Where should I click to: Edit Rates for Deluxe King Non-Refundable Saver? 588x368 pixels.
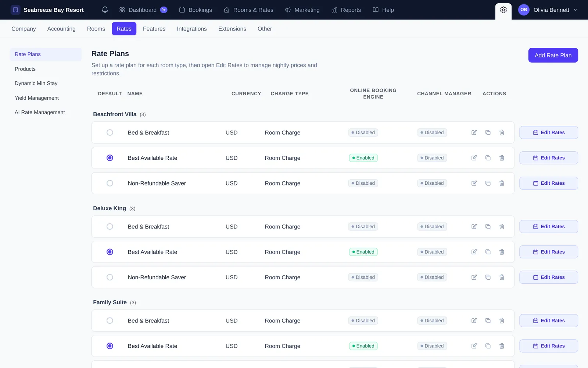point(549,277)
